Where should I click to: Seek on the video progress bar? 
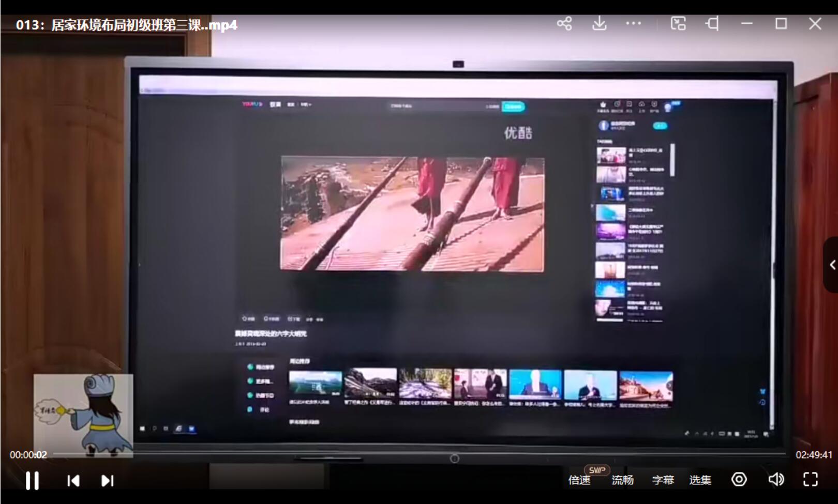pyautogui.click(x=419, y=454)
